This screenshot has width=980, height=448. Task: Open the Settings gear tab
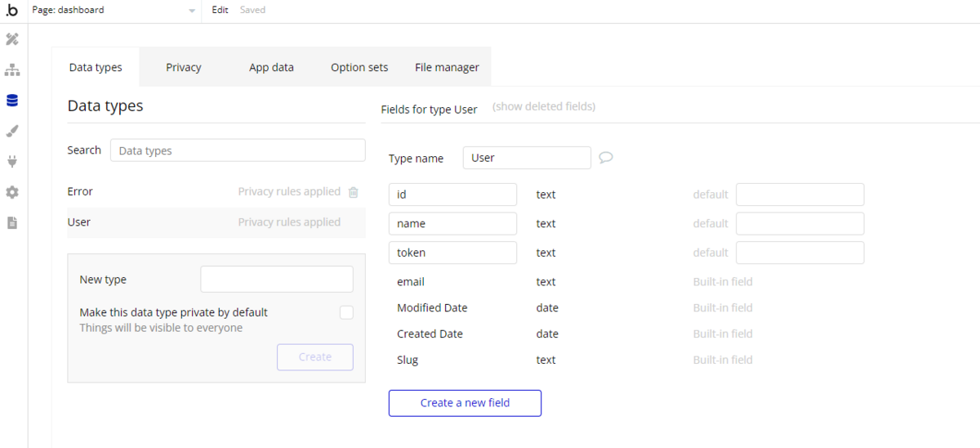[x=12, y=192]
